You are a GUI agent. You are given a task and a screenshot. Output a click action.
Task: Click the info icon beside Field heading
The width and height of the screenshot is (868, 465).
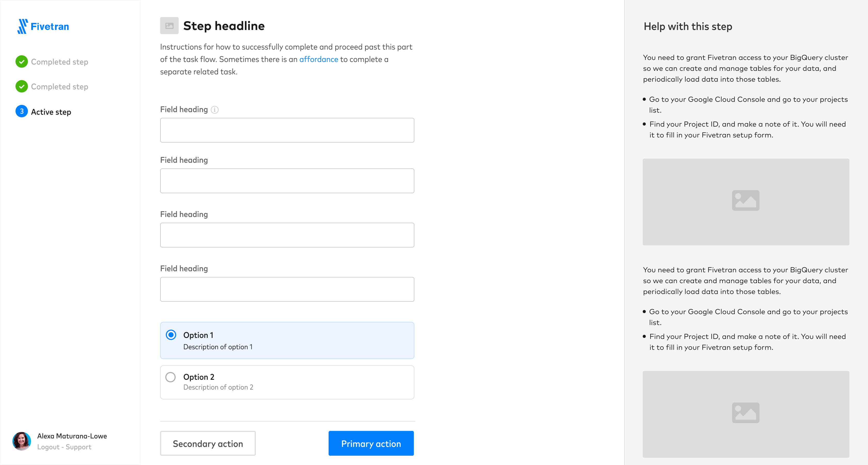coord(215,110)
